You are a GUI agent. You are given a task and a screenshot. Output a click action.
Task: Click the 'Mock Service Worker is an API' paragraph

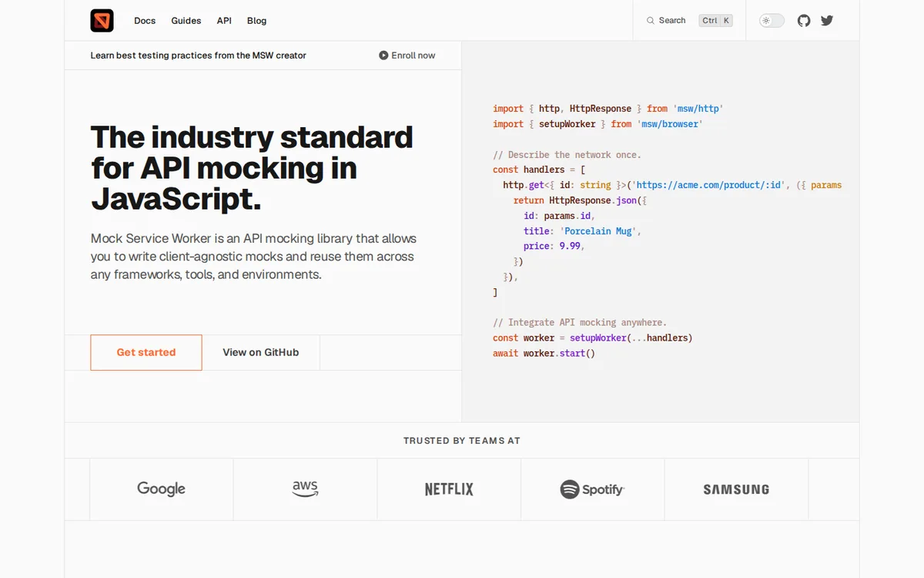click(x=253, y=257)
